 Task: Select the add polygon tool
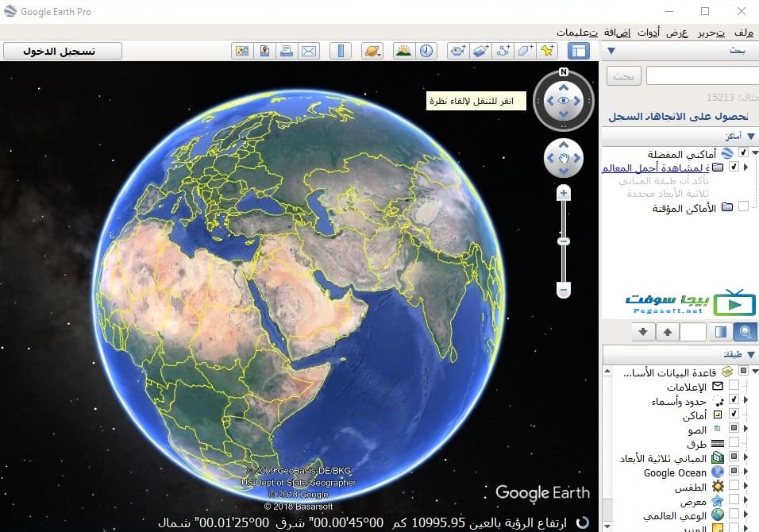526,51
